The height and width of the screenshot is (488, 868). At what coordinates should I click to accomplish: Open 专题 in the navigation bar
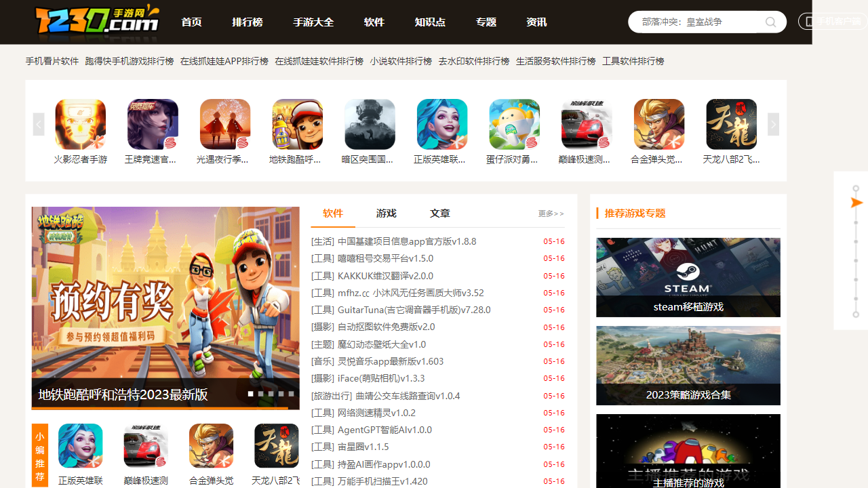[486, 22]
